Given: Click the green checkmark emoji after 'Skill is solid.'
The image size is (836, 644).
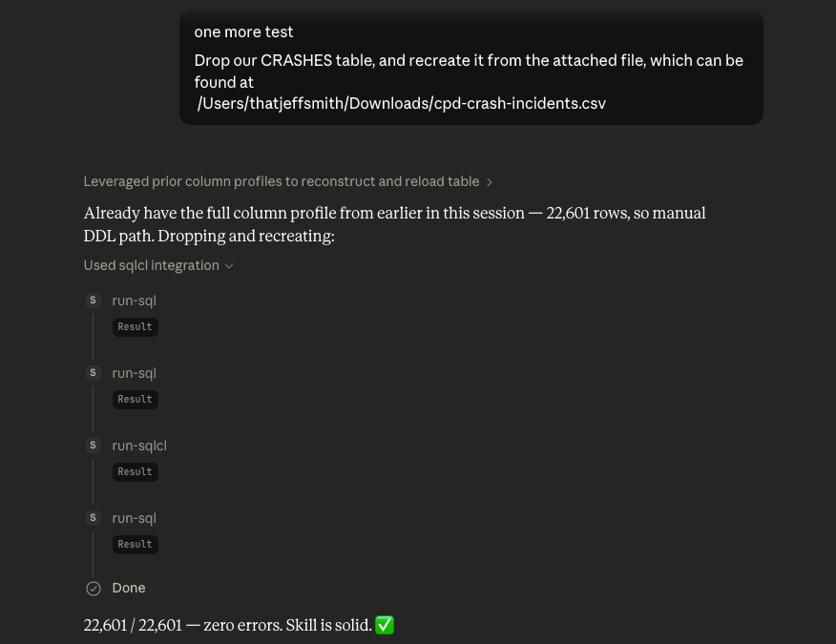Looking at the screenshot, I should coord(385,626).
